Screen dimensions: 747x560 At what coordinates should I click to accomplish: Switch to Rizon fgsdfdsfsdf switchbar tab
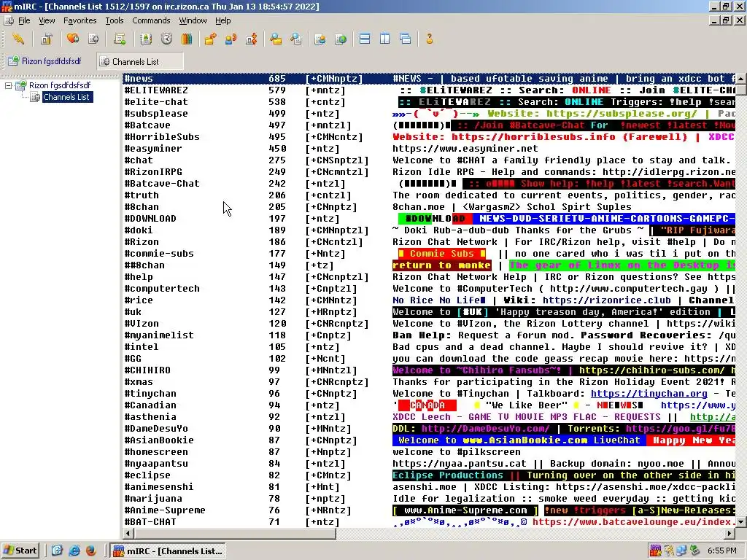pyautogui.click(x=44, y=61)
